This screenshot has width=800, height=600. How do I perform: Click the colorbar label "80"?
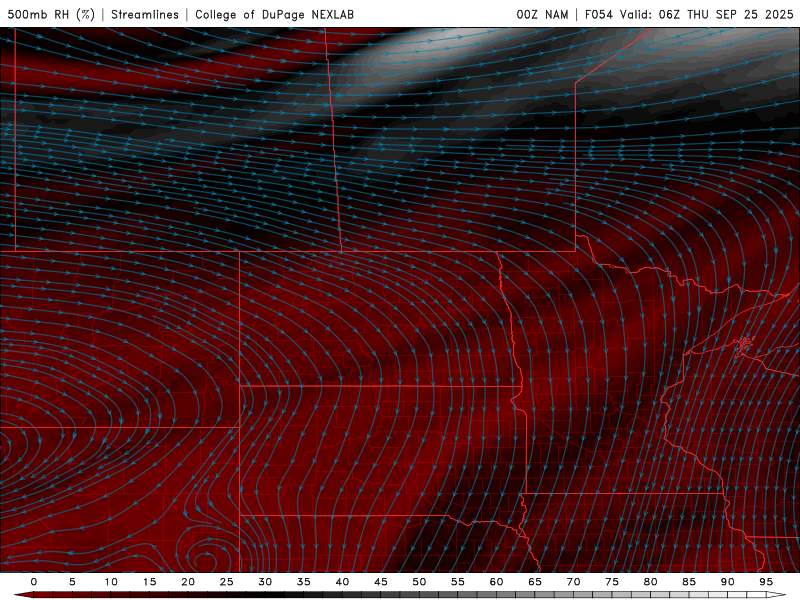click(x=651, y=582)
